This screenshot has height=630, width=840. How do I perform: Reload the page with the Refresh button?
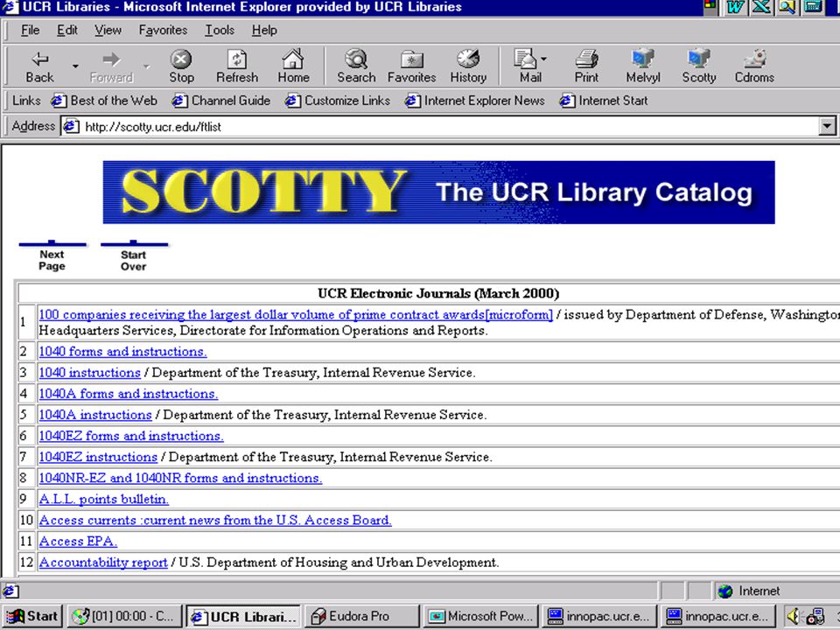[237, 66]
